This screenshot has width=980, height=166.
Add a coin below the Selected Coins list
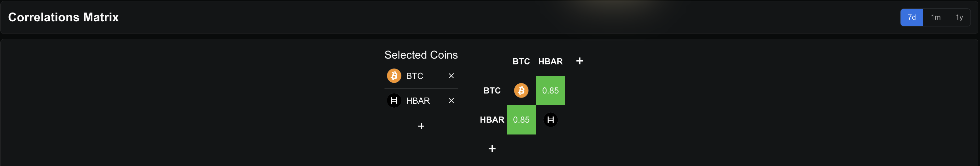pos(421,126)
